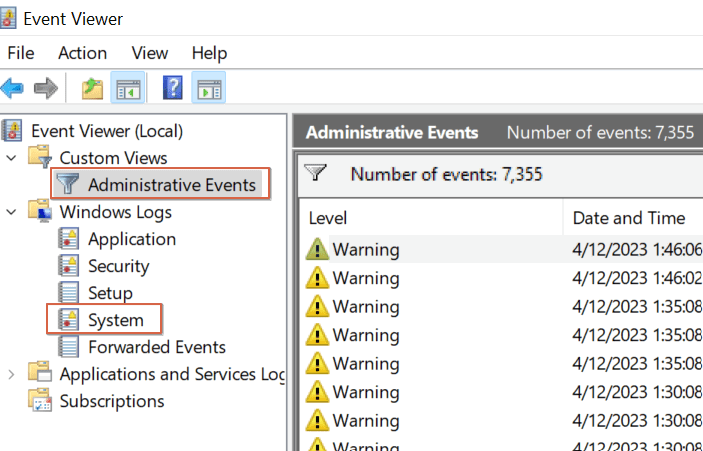Expand Applications and Services Logs node
703x451 pixels.
tap(11, 374)
